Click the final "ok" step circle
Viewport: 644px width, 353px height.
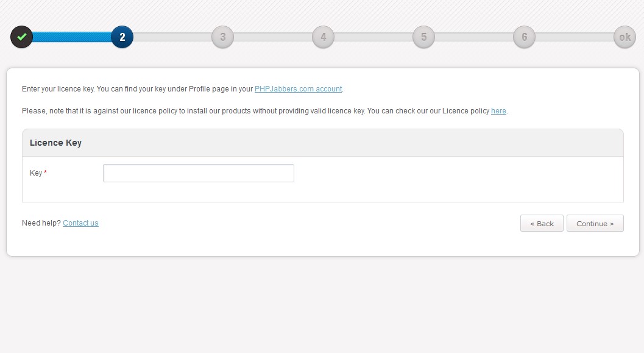click(x=625, y=37)
